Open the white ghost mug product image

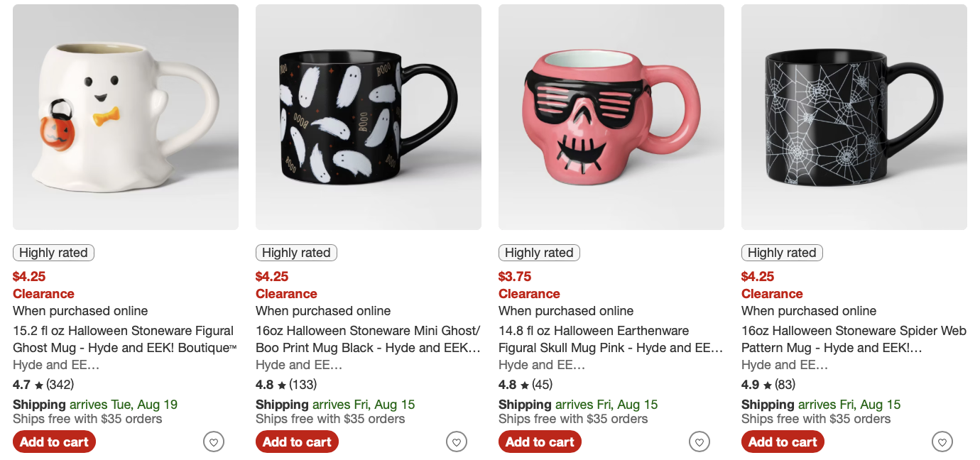coord(126,117)
